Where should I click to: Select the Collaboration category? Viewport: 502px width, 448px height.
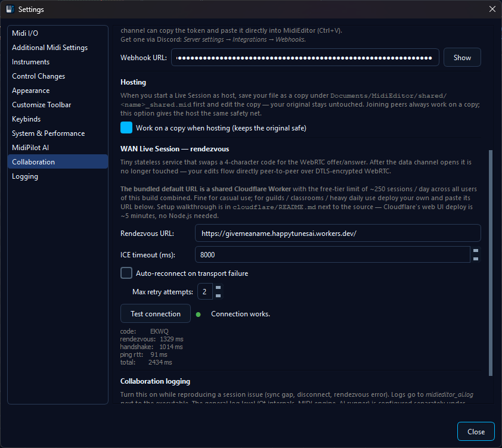[58, 162]
